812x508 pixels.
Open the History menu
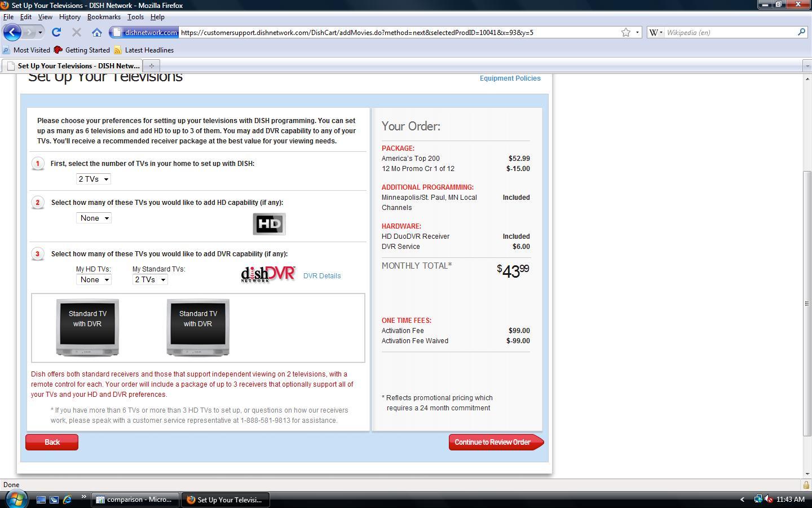click(x=70, y=17)
